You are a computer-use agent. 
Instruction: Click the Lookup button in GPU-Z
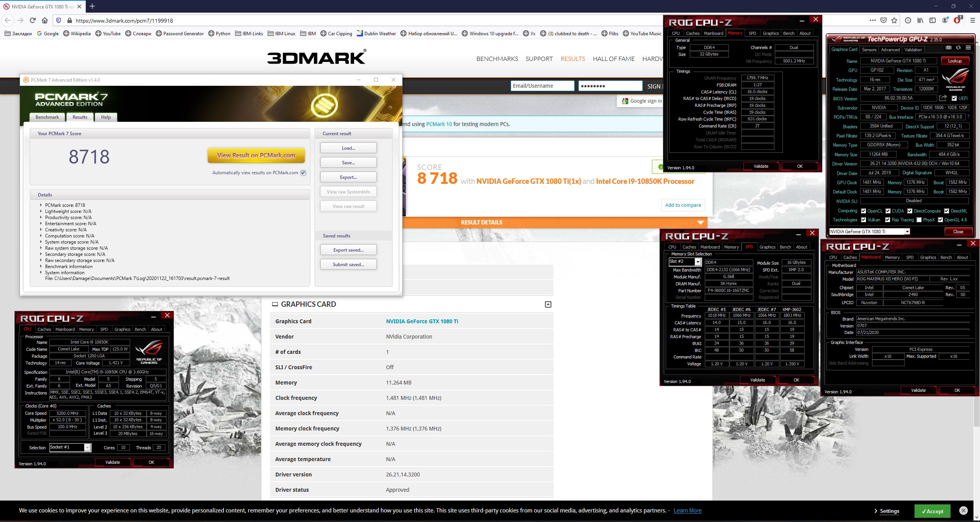(955, 61)
